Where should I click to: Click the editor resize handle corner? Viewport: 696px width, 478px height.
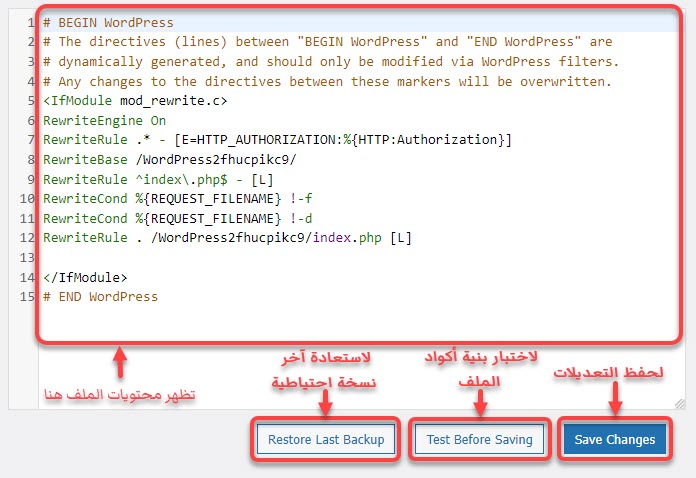pos(679,403)
